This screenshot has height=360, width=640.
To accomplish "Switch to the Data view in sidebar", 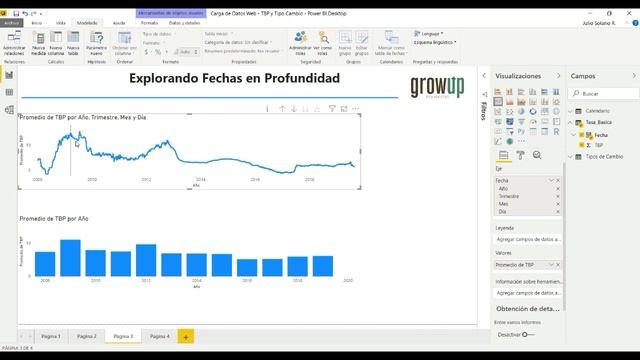I will [9, 92].
